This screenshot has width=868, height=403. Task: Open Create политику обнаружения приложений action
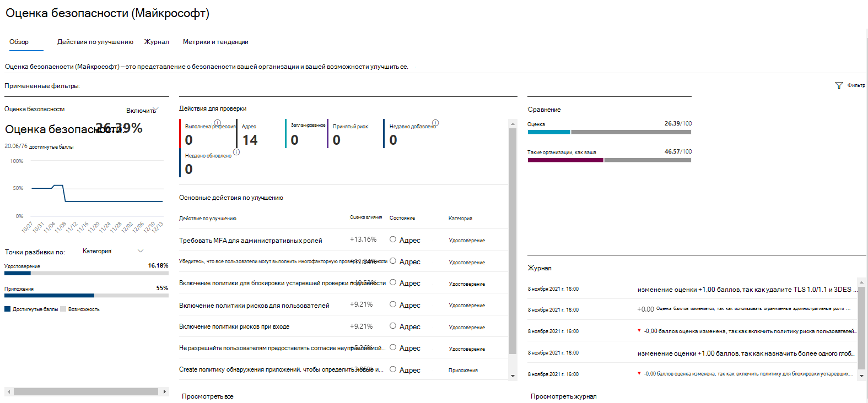pyautogui.click(x=281, y=369)
